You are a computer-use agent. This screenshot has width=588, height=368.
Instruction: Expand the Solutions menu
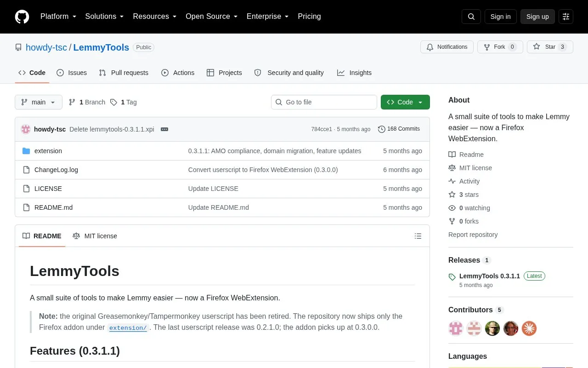(x=104, y=17)
